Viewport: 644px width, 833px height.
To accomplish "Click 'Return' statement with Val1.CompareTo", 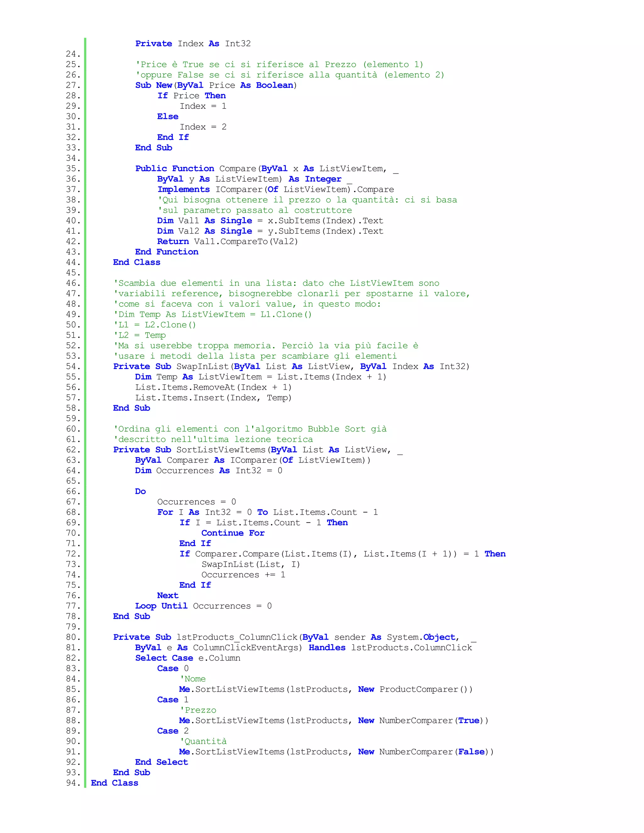I will tap(173, 241).
